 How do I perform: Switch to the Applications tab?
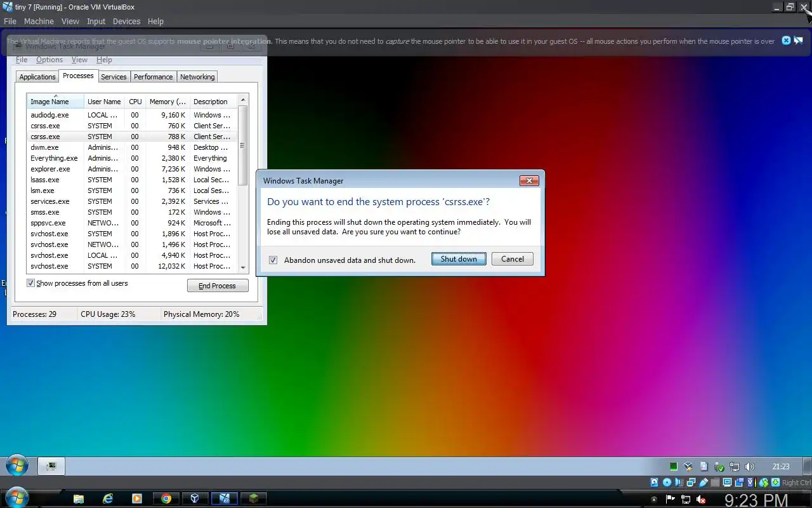(x=37, y=77)
